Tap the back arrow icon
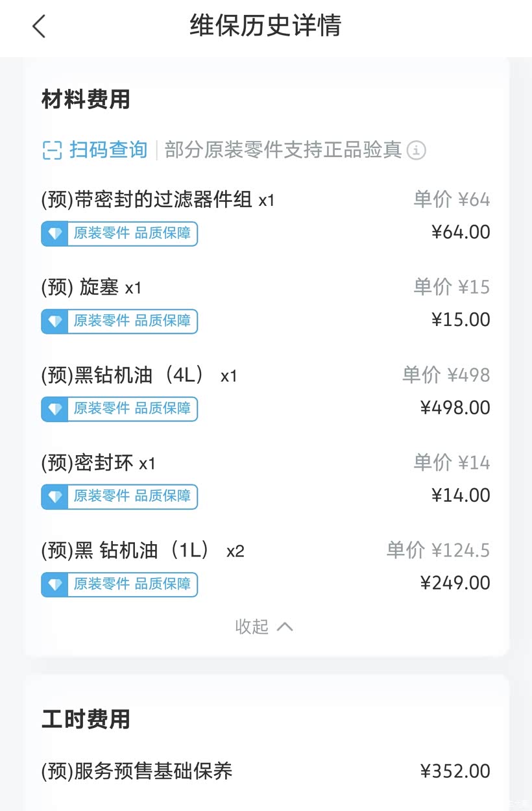 point(39,26)
